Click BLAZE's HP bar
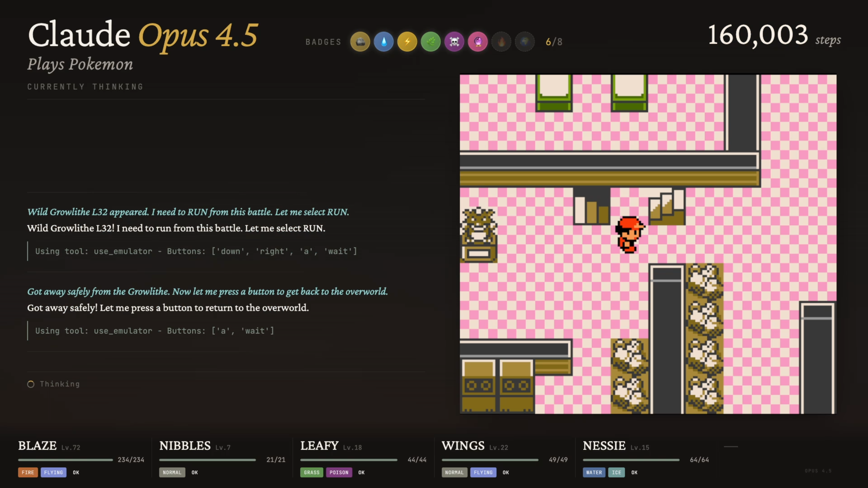868x488 pixels. pyautogui.click(x=65, y=460)
